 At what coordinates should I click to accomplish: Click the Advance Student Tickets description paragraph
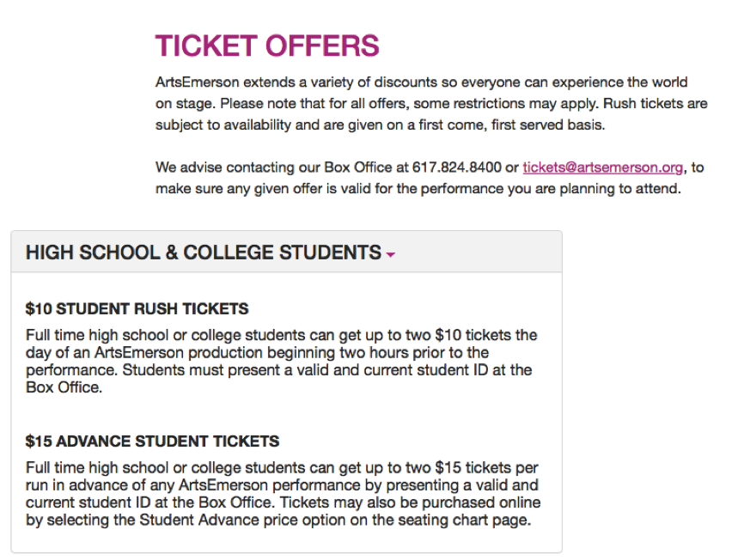[x=283, y=494]
